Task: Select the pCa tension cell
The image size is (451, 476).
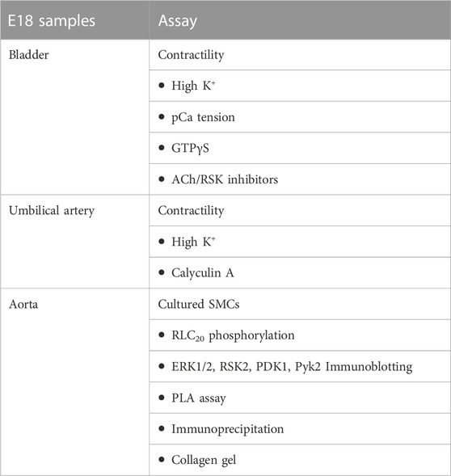Action: coord(300,117)
